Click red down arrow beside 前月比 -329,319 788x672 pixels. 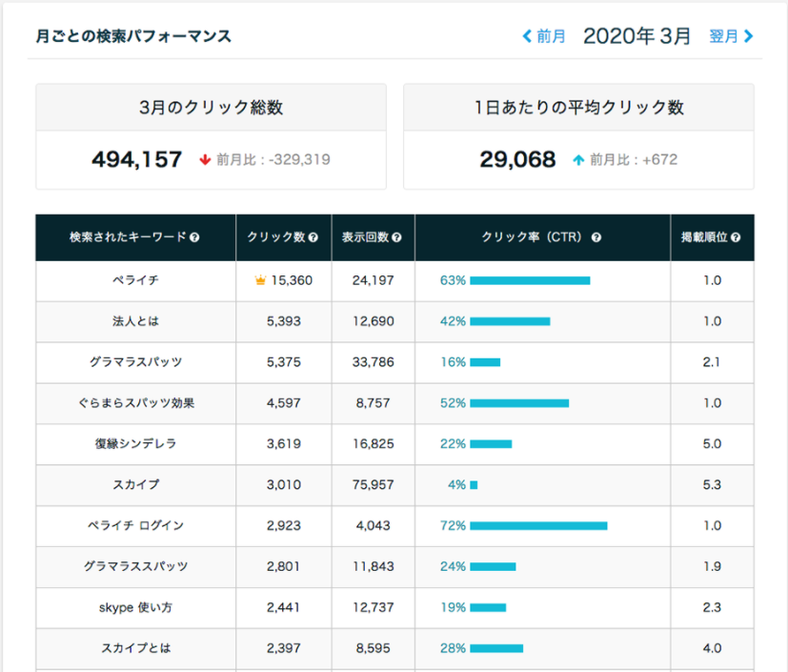(x=205, y=160)
